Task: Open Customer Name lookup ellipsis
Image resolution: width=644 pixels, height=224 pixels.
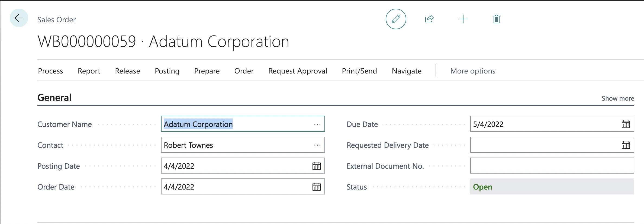Action: 317,124
